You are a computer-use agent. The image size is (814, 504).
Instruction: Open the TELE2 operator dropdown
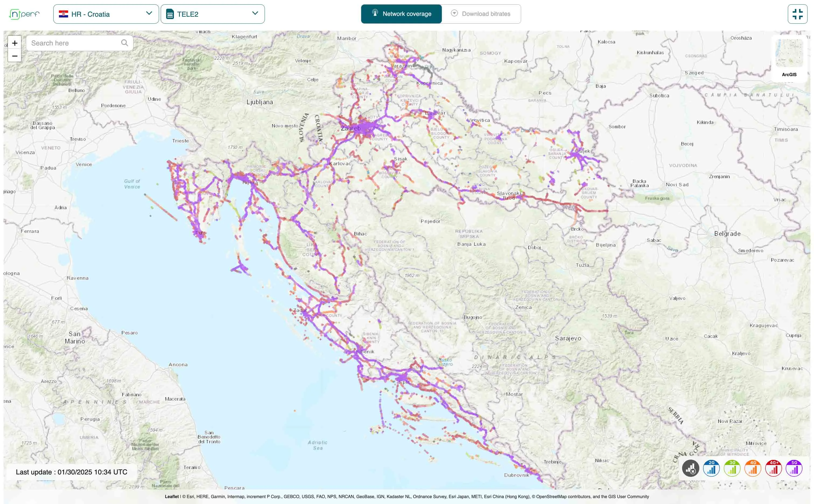212,14
